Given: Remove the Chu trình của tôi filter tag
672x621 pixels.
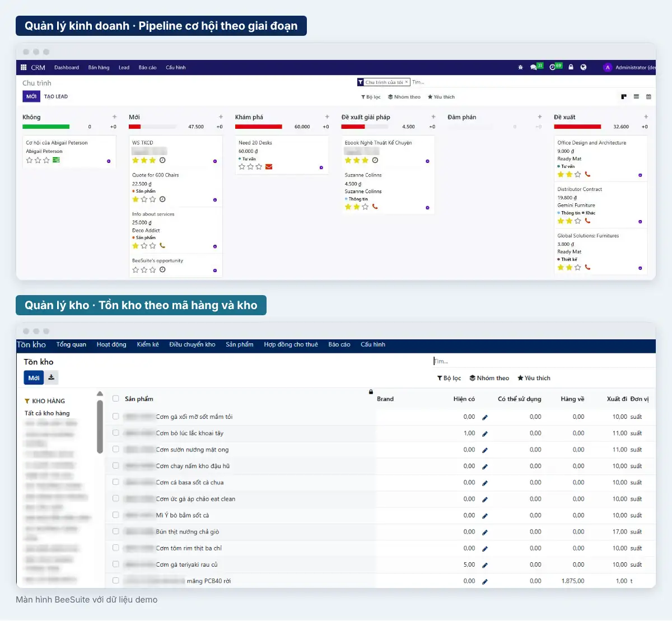Looking at the screenshot, I should 407,82.
